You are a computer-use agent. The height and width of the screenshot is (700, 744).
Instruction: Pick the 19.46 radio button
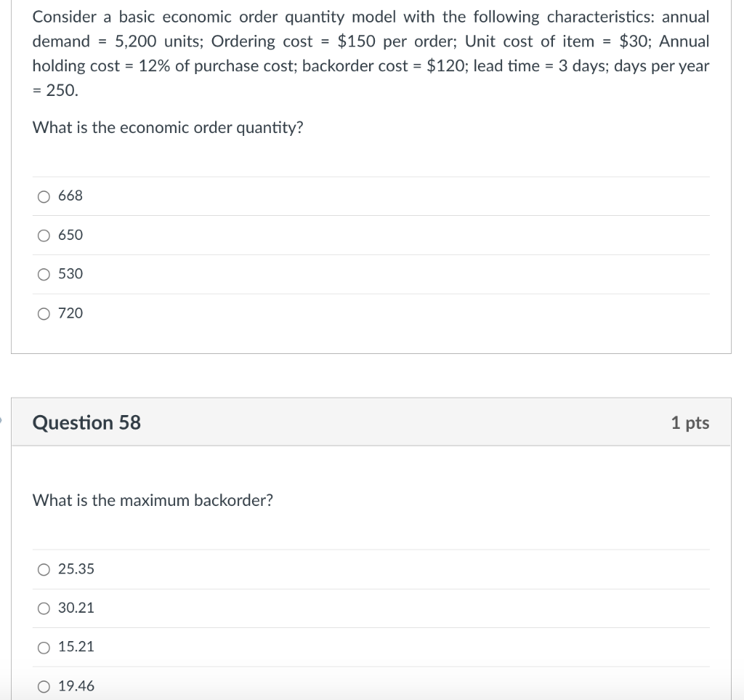tap(44, 685)
